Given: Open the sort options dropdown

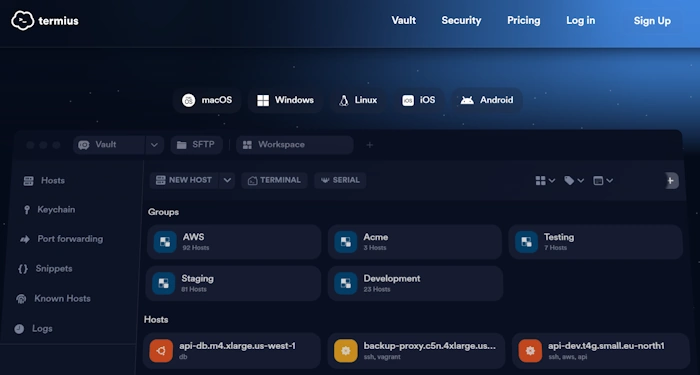Looking at the screenshot, I should click(603, 180).
